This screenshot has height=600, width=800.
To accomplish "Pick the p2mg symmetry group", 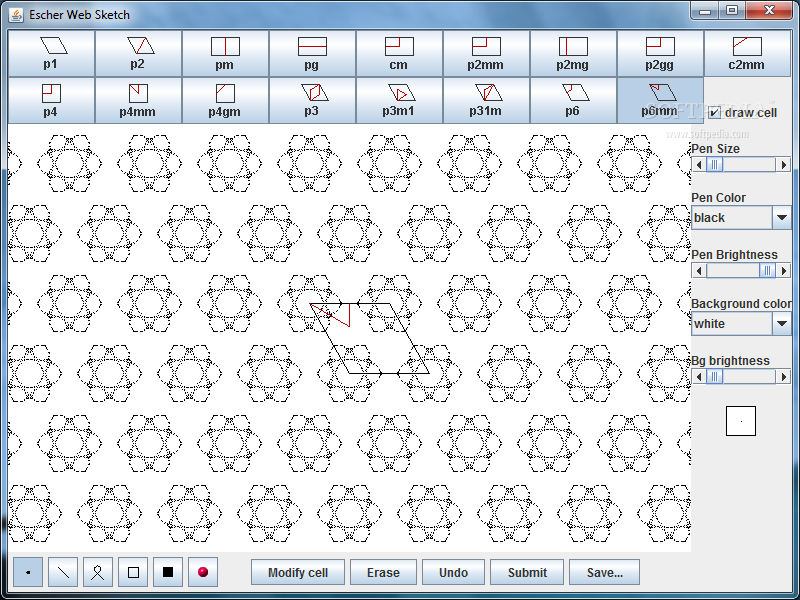I will pyautogui.click(x=573, y=54).
